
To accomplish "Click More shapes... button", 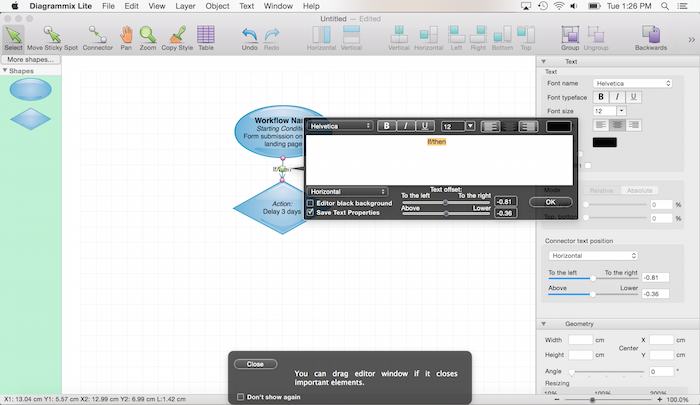I will (30, 59).
